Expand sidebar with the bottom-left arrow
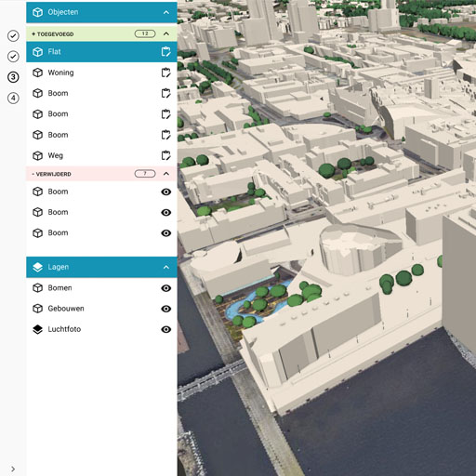This screenshot has width=476, height=476. [13, 469]
